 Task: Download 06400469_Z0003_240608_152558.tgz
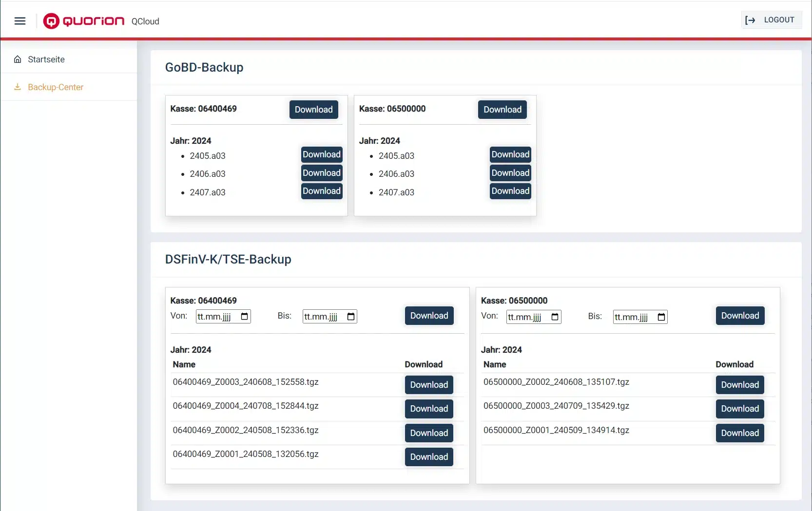pyautogui.click(x=429, y=385)
